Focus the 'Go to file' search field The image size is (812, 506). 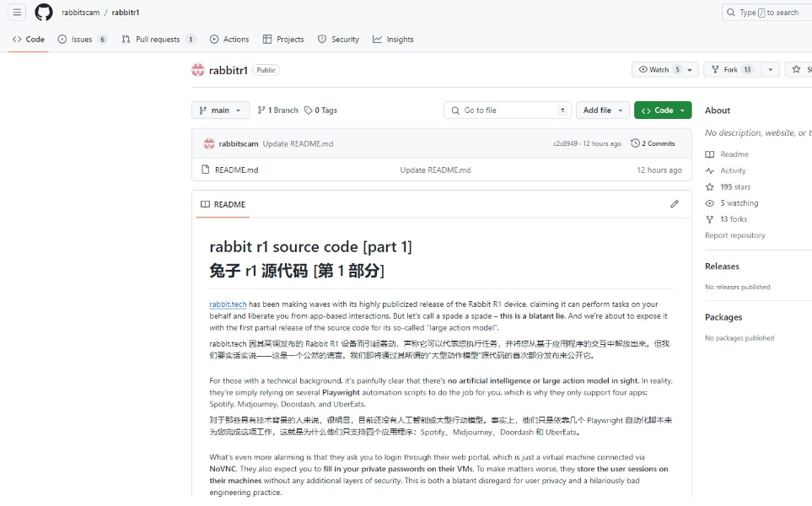pyautogui.click(x=508, y=110)
